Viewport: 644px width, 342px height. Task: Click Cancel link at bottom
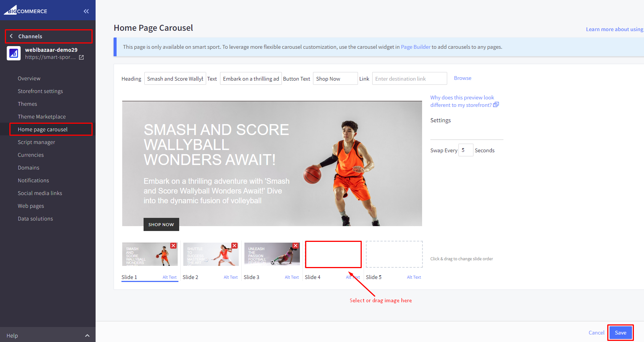596,333
